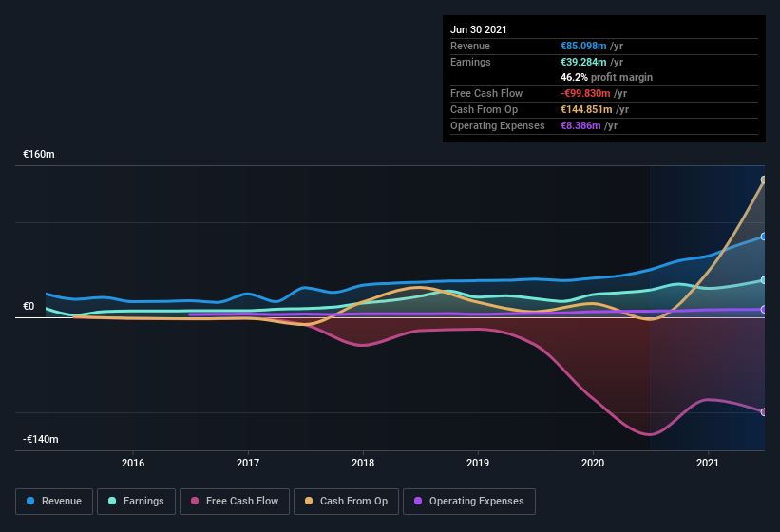The width and height of the screenshot is (780, 532).
Task: Toggle the Earnings series legend button
Action: click(136, 502)
